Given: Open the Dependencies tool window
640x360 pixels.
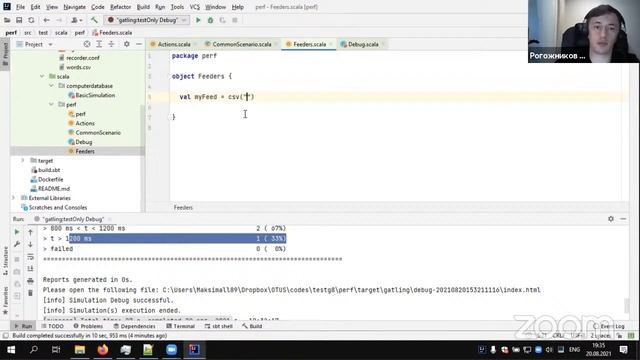Looking at the screenshot, I should [135, 326].
